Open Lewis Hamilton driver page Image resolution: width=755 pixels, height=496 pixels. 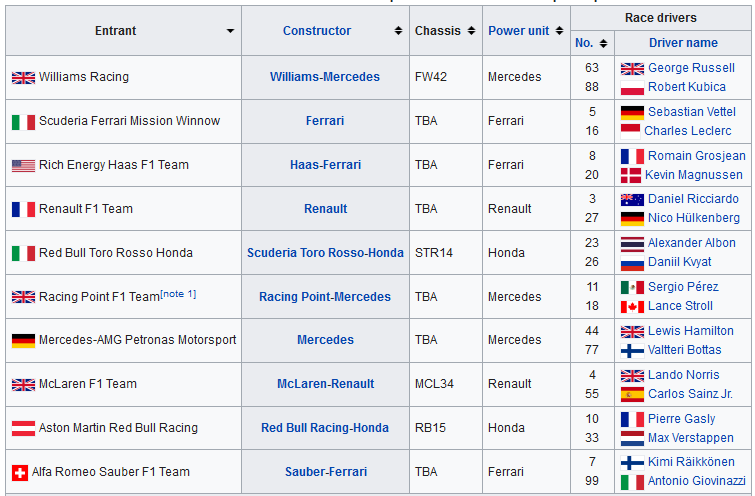(x=690, y=331)
